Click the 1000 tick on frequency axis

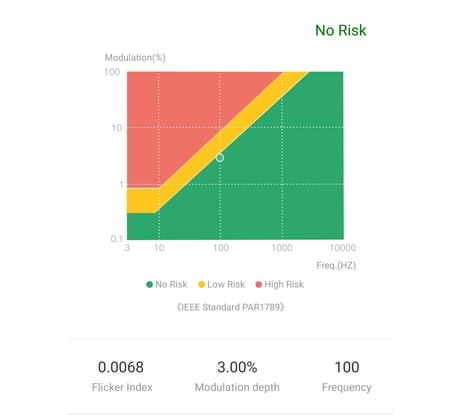282,248
